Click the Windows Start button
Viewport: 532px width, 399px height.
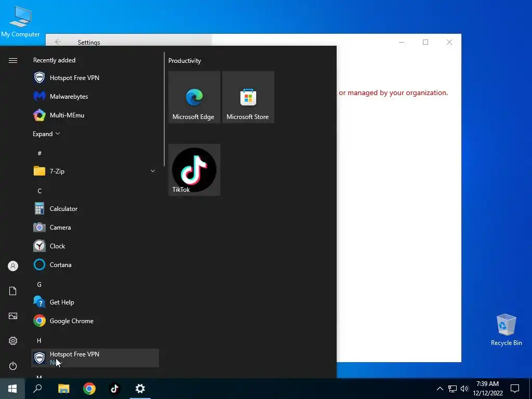12,389
